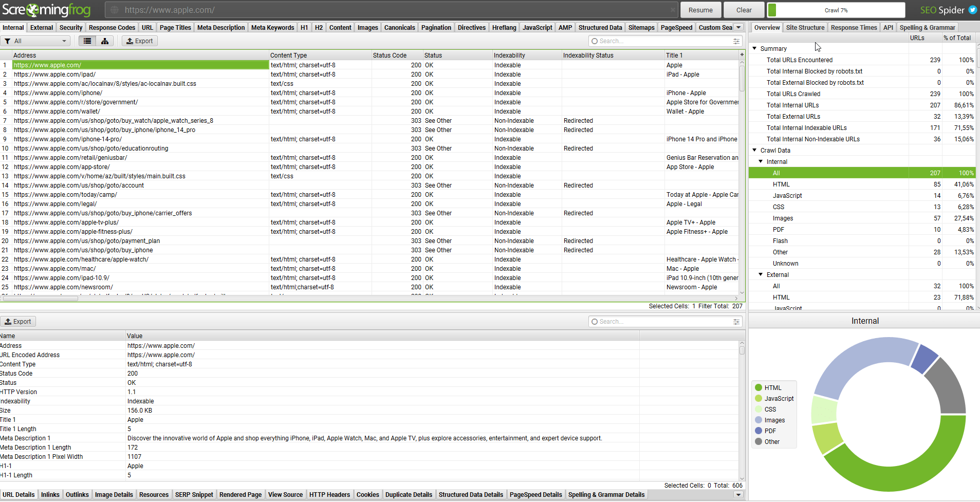The height and width of the screenshot is (502, 980).
Task: Click the globe icon in URL bar
Action: pyautogui.click(x=115, y=10)
